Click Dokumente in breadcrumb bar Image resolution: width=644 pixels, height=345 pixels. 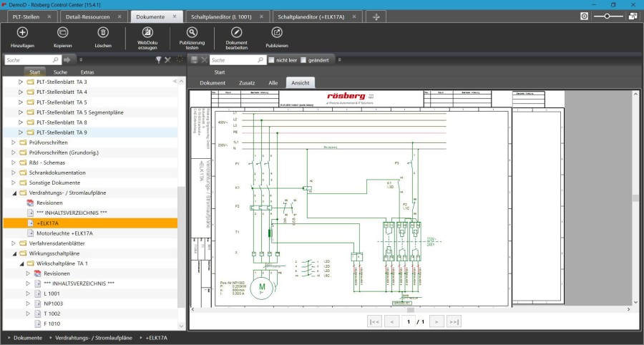coord(28,338)
